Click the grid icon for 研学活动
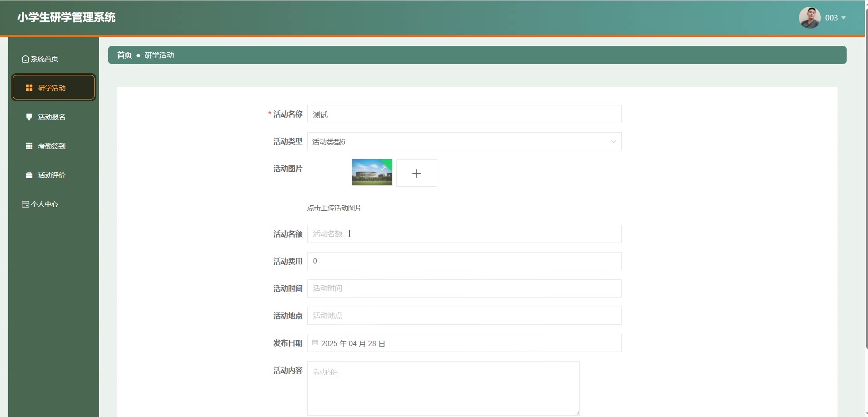Viewport: 868px width, 417px height. pyautogui.click(x=29, y=88)
